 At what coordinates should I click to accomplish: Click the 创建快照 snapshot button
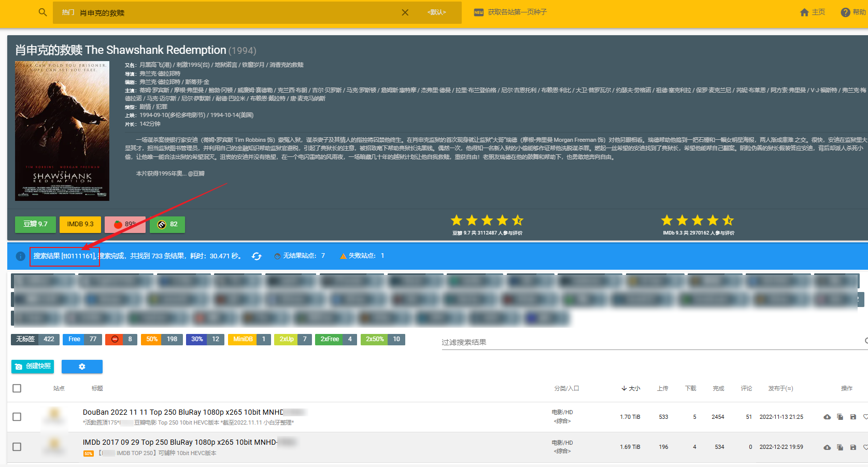coord(33,367)
